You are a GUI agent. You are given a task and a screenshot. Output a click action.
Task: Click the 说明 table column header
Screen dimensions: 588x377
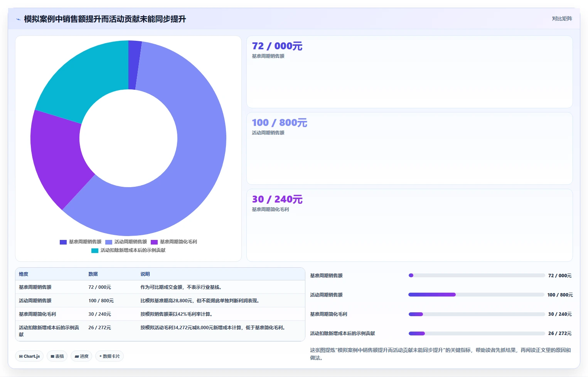pos(145,274)
